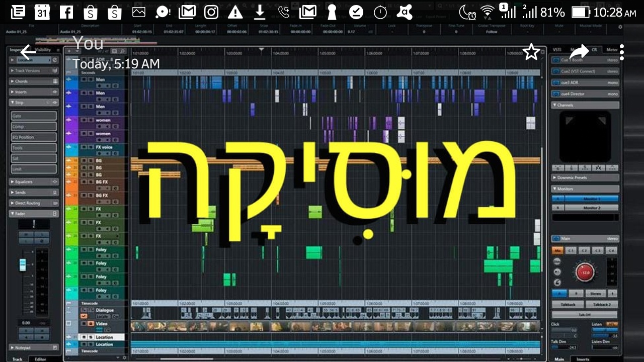Open the Instagram notification icon
The height and width of the screenshot is (362, 644).
211,12
